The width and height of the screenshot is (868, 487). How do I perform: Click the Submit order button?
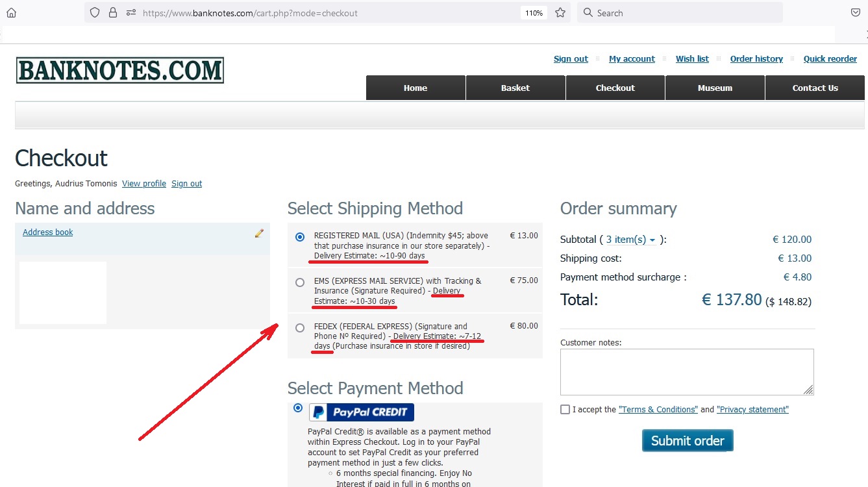tap(688, 440)
